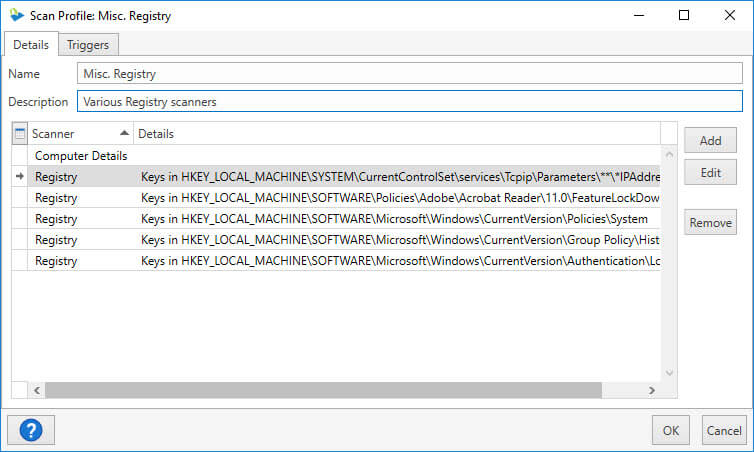Click the Cancel button

click(724, 430)
